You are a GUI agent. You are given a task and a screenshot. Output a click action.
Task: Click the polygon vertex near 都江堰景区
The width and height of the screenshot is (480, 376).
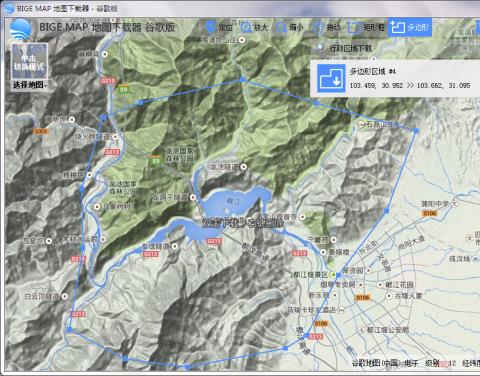(338, 275)
